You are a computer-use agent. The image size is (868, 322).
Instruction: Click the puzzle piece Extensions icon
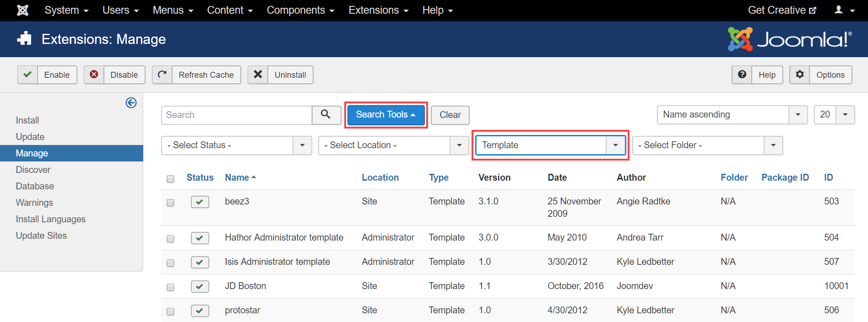[x=24, y=39]
